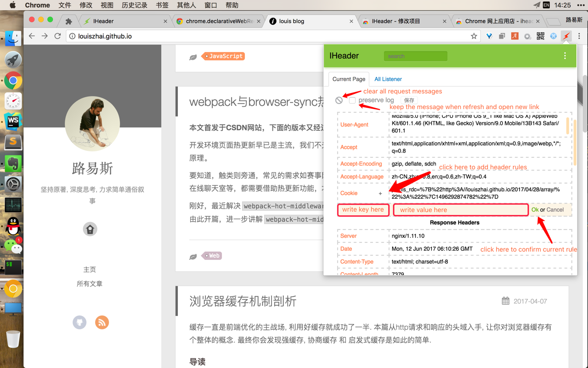Switch to the Current Page tab
This screenshot has width=588, height=368.
349,79
